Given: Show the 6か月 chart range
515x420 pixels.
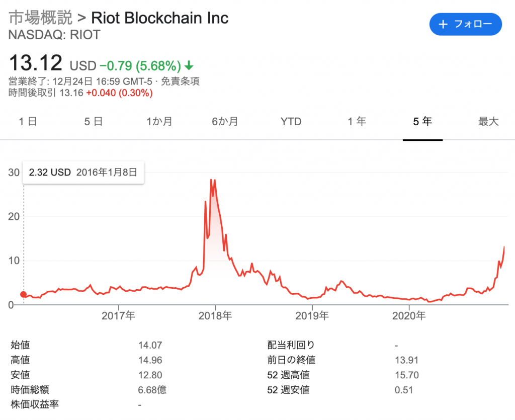Looking at the screenshot, I should click(225, 121).
